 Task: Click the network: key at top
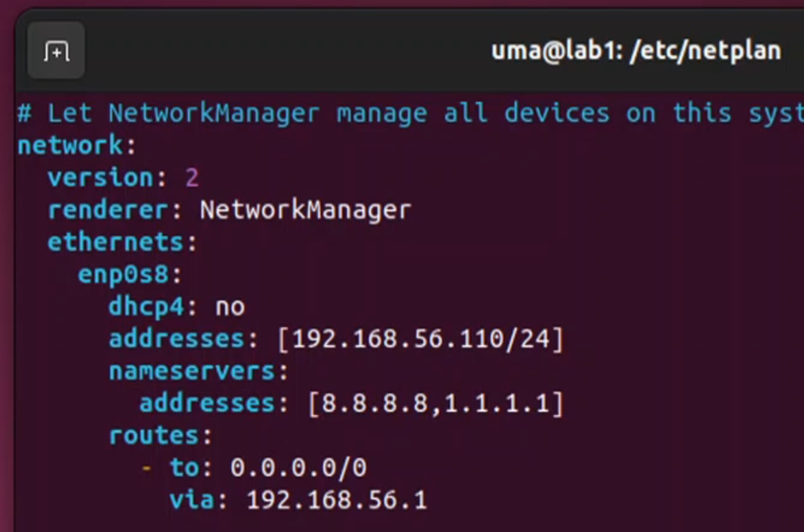pos(77,145)
